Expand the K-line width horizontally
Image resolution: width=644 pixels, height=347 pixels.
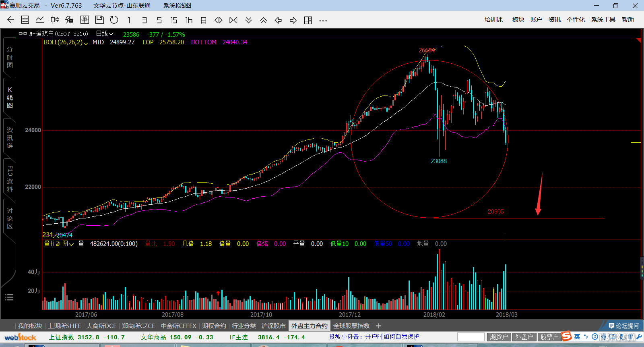click(x=219, y=20)
